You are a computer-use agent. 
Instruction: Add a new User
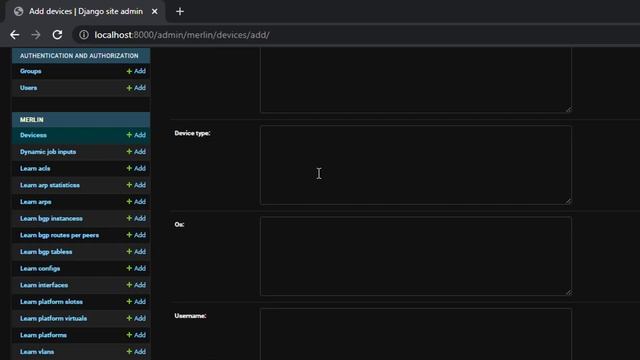136,88
